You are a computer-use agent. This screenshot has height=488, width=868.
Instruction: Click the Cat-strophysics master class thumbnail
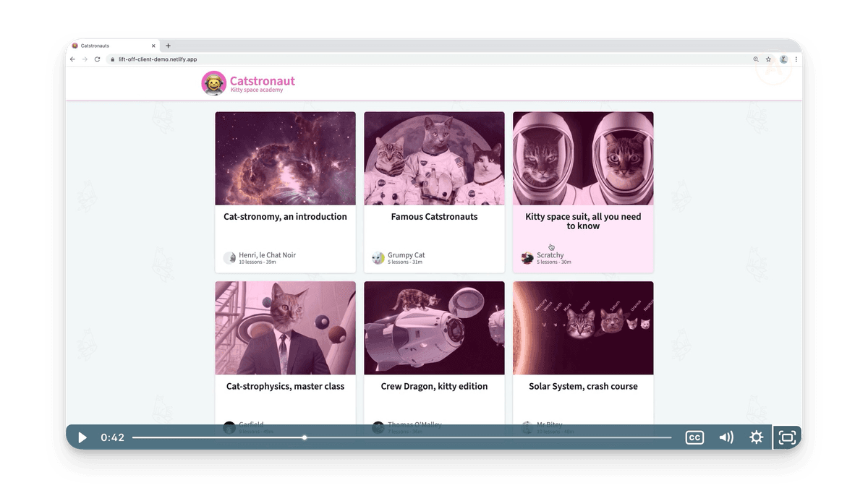(x=285, y=328)
